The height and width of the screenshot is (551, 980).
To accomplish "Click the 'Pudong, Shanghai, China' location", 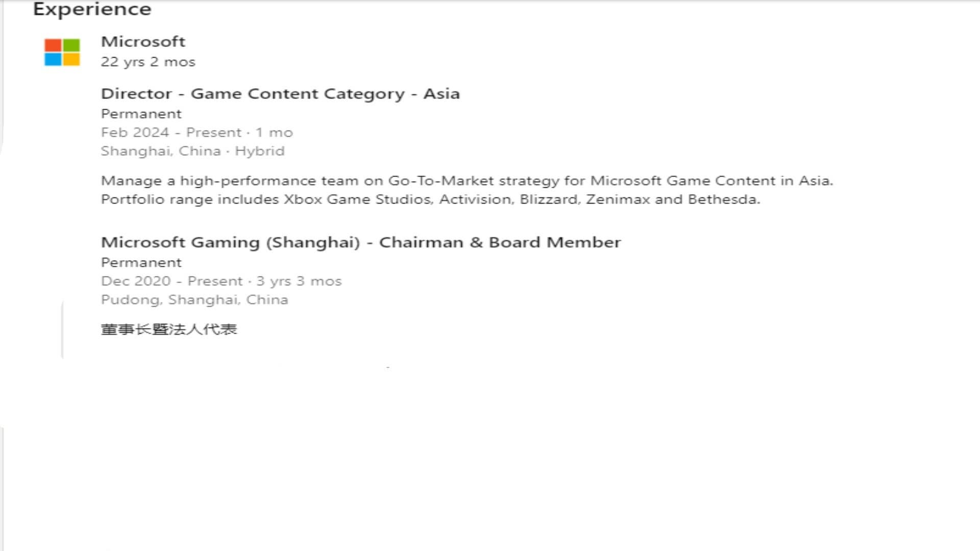I will (194, 300).
